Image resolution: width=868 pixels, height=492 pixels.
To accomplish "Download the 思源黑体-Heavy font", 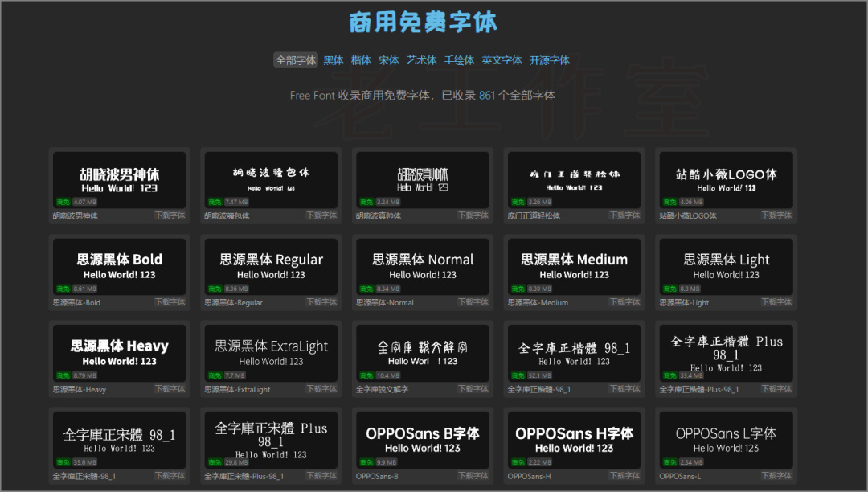I will pyautogui.click(x=170, y=389).
